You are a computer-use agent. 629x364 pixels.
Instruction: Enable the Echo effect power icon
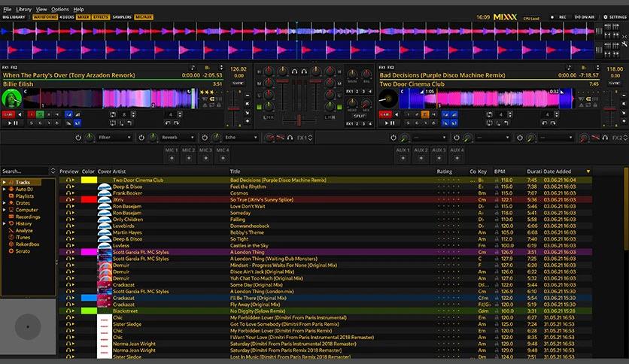coord(205,138)
